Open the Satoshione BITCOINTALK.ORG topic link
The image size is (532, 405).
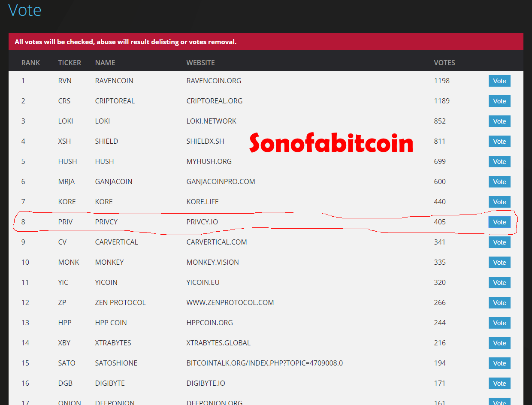pyautogui.click(x=264, y=363)
